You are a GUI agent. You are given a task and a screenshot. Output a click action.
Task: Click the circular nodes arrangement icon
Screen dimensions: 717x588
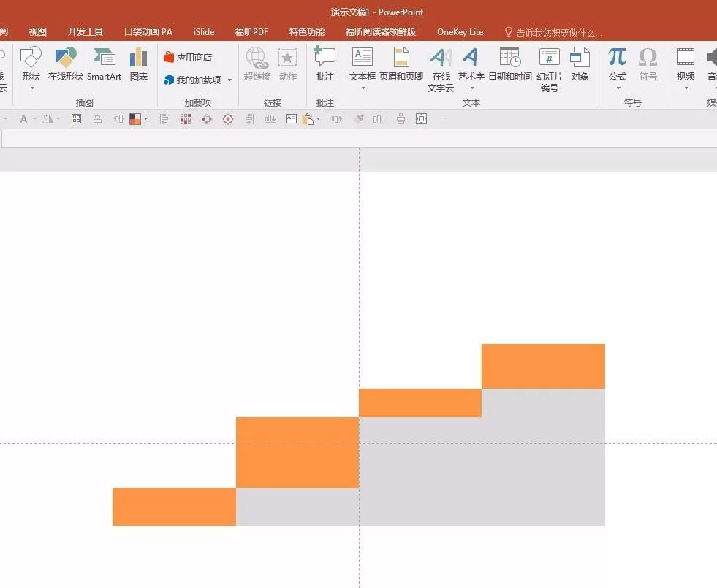coord(207,119)
